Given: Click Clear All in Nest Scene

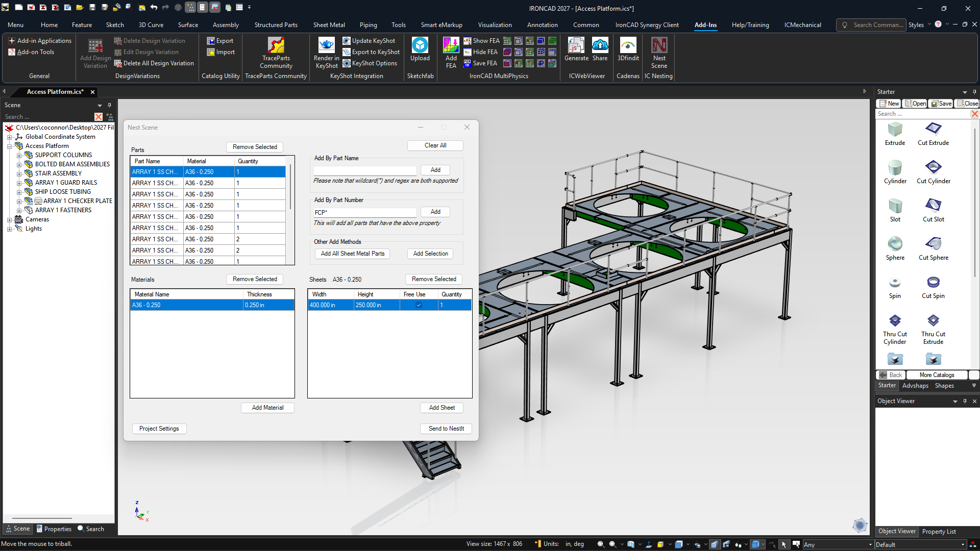Looking at the screenshot, I should click(435, 145).
